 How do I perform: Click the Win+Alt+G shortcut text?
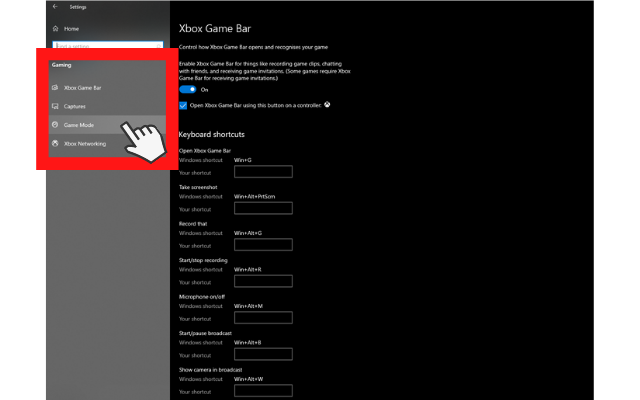coord(248,233)
